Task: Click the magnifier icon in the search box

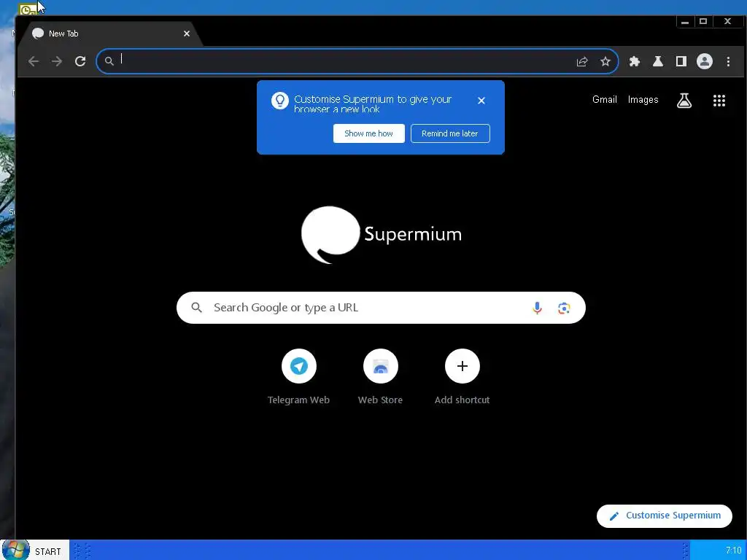Action: [197, 308]
